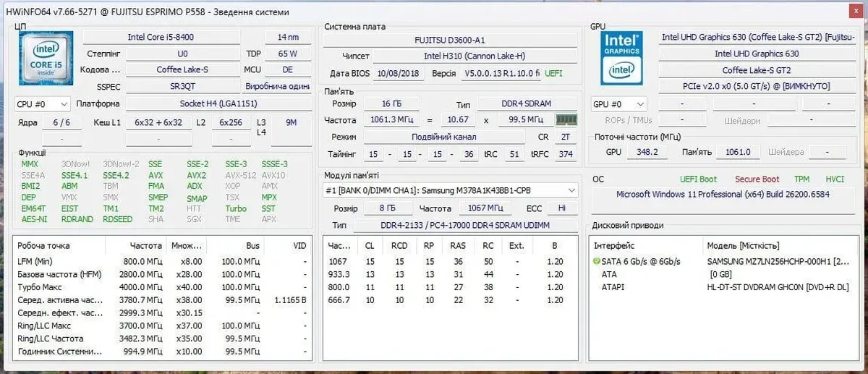Click the Windows 11 Professional OS field
This screenshot has height=374, width=868.
[723, 195]
